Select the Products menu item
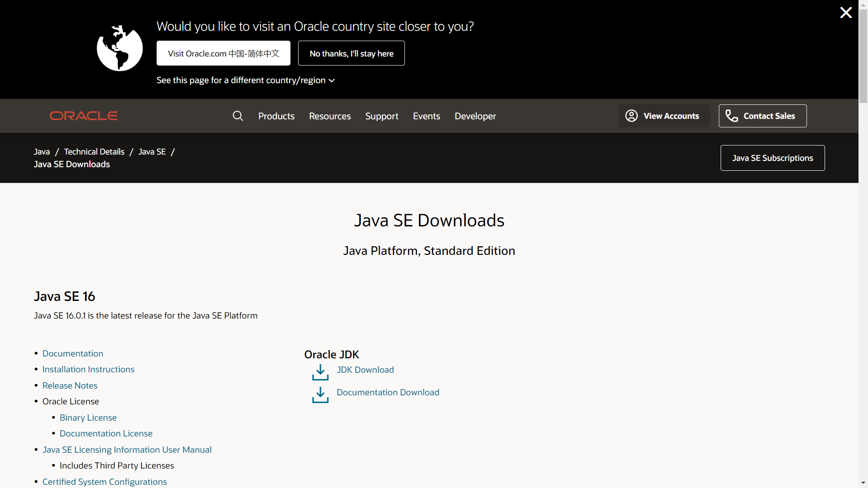The image size is (868, 488). 276,116
